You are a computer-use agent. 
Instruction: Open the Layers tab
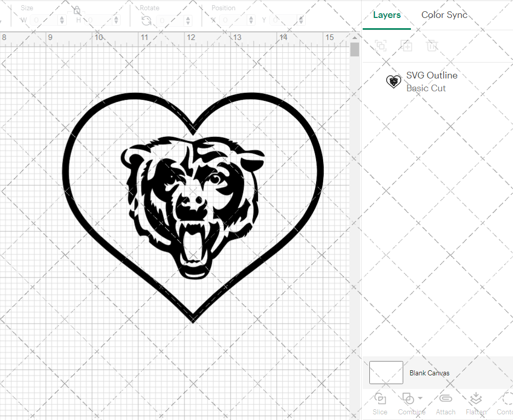click(x=387, y=15)
